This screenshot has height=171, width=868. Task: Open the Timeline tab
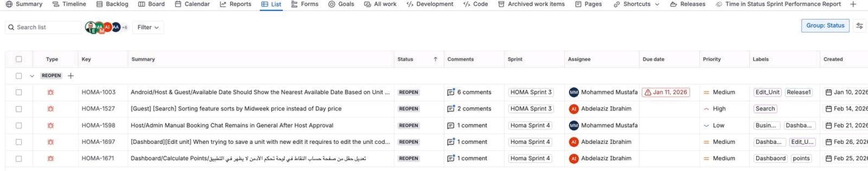coord(69,4)
